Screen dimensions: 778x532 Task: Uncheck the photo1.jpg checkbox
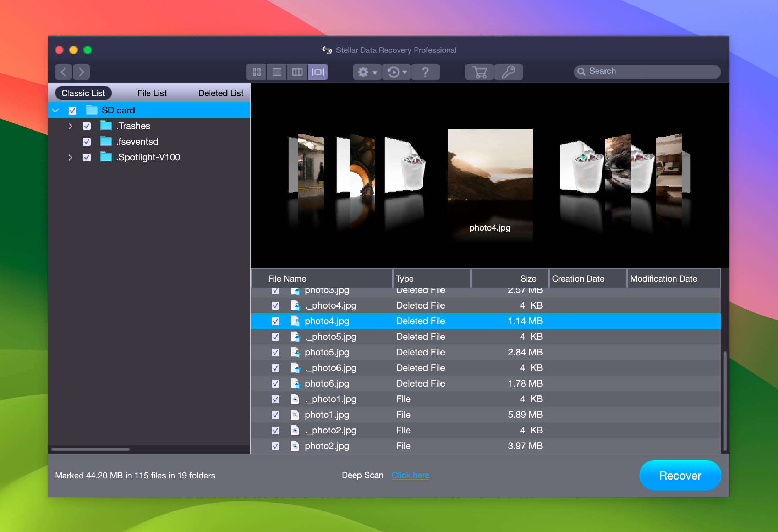(275, 415)
